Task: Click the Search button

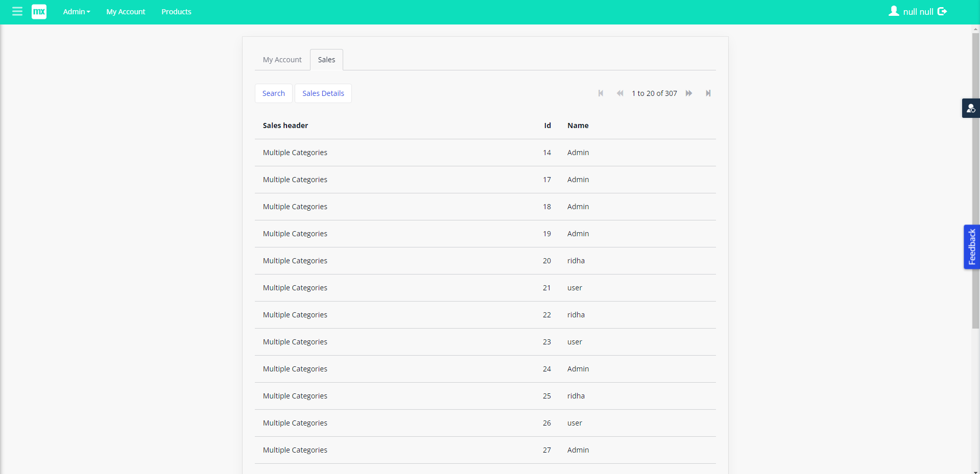Action: (x=273, y=93)
